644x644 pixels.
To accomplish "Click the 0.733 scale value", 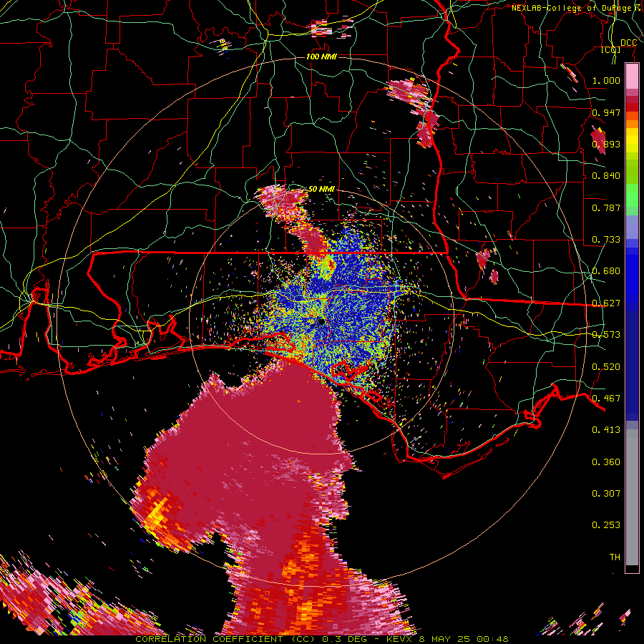I will click(606, 239).
